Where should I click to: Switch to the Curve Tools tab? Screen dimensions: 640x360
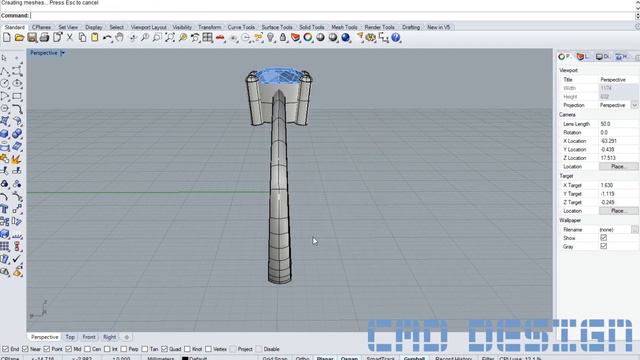point(241,27)
